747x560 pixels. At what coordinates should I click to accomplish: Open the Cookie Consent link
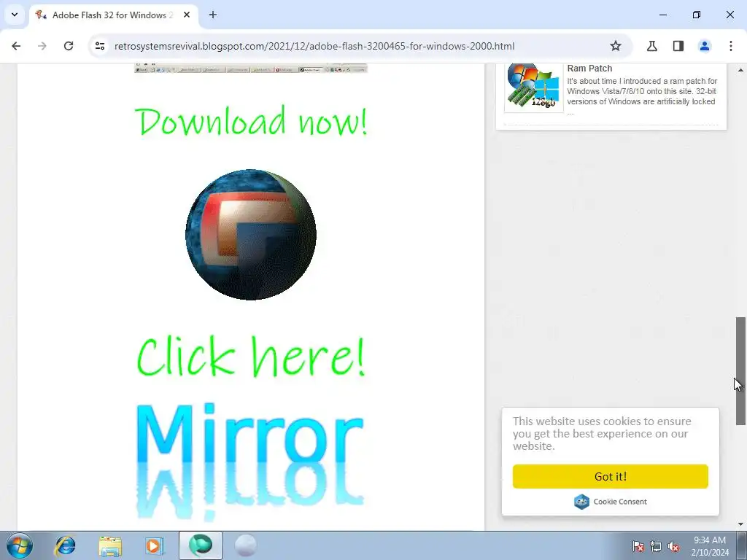point(620,502)
